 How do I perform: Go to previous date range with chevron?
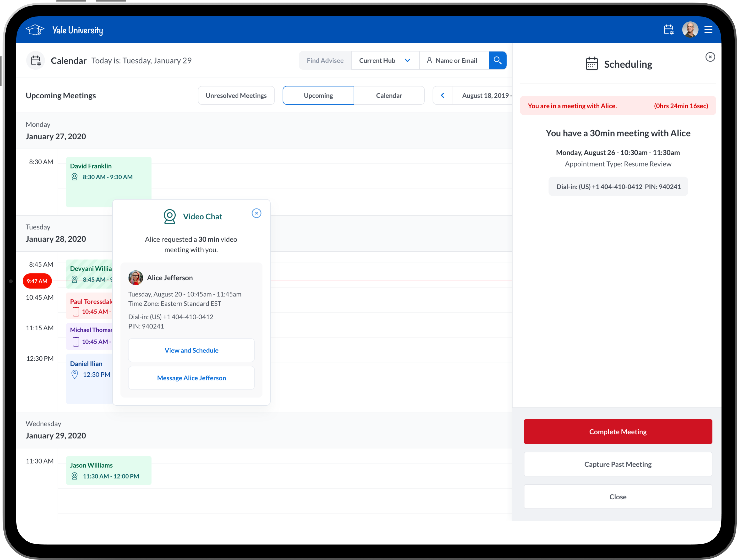[x=442, y=96]
